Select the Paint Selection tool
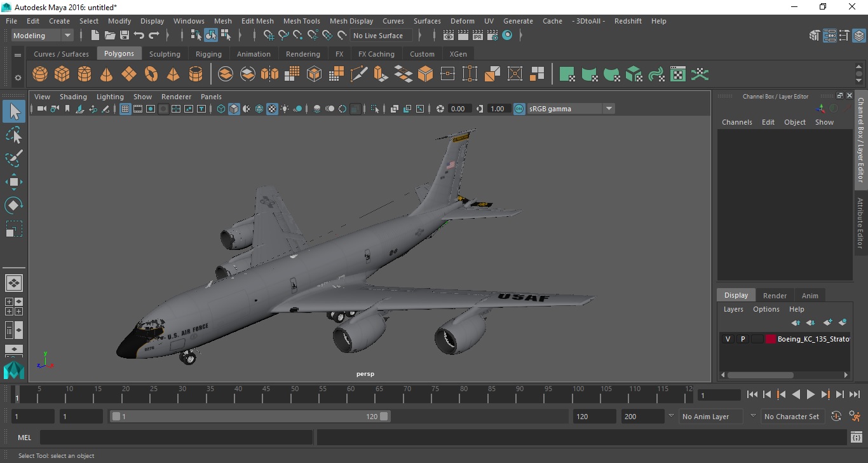The height and width of the screenshot is (463, 868). click(x=14, y=158)
